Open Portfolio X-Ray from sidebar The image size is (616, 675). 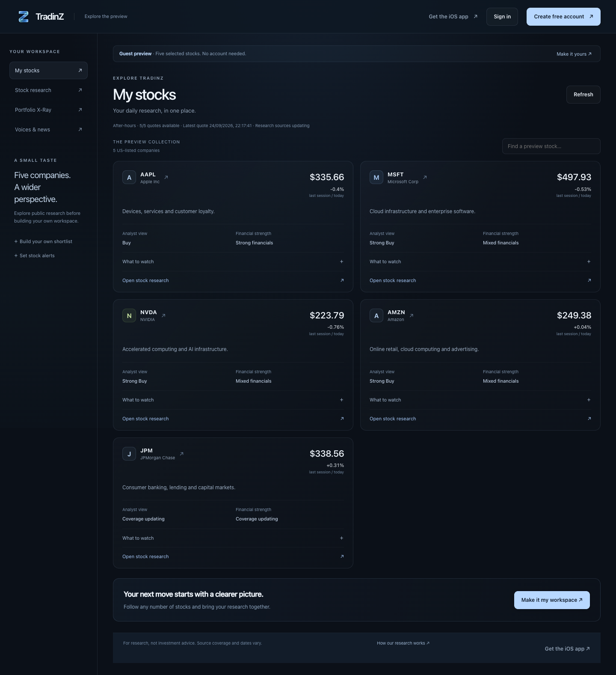pyautogui.click(x=48, y=110)
